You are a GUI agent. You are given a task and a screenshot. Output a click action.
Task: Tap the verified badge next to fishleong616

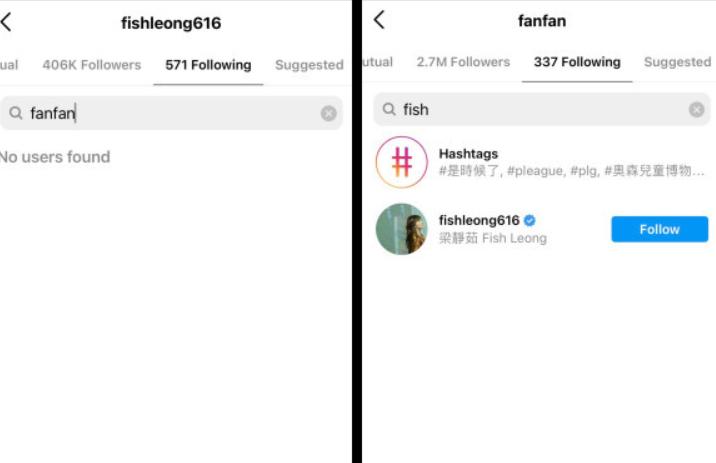(x=530, y=221)
